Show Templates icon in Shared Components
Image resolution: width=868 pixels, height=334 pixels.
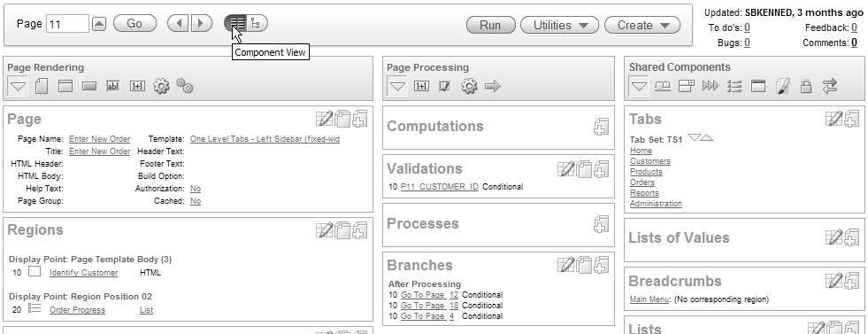pos(757,87)
